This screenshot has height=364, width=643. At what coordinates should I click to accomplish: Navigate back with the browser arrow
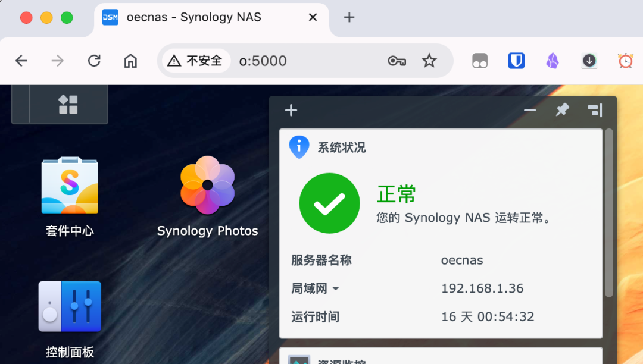pyautogui.click(x=21, y=61)
